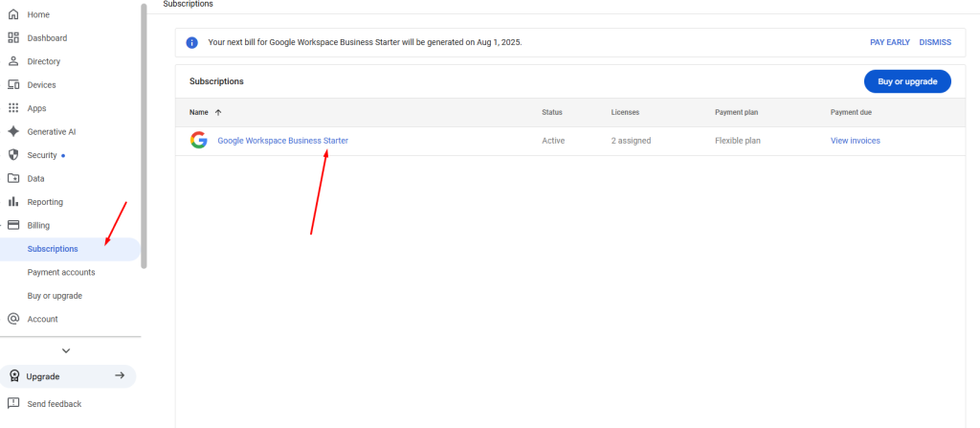980x428 pixels.
Task: Click the Send feedback speech bubble icon
Action: tap(13, 404)
